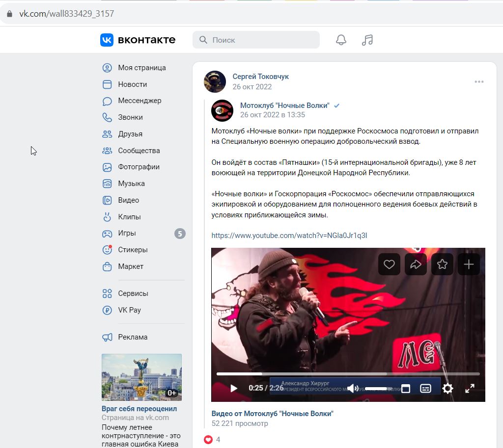Screen dimensions: 503x448
Task: Click the site lock icon in address bar
Action: 10,14
